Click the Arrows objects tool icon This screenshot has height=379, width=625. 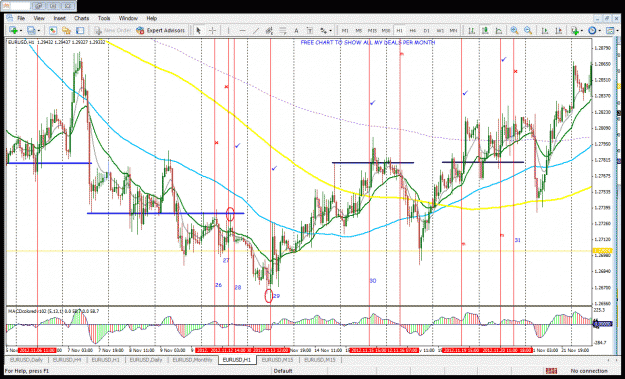[323, 30]
